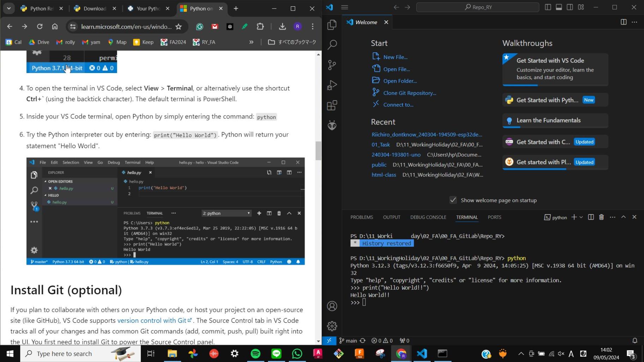The height and width of the screenshot is (362, 644).
Task: Uncheck Show welcome page on startup
Action: (453, 200)
